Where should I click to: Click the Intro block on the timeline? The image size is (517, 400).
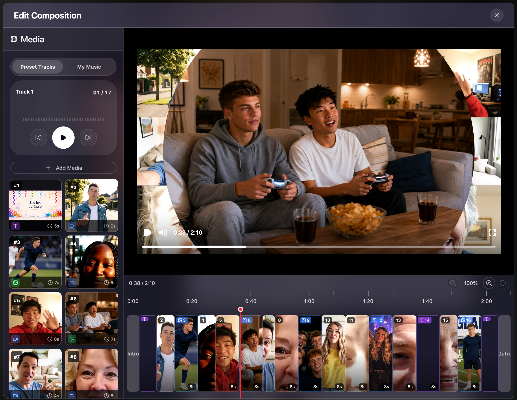133,353
